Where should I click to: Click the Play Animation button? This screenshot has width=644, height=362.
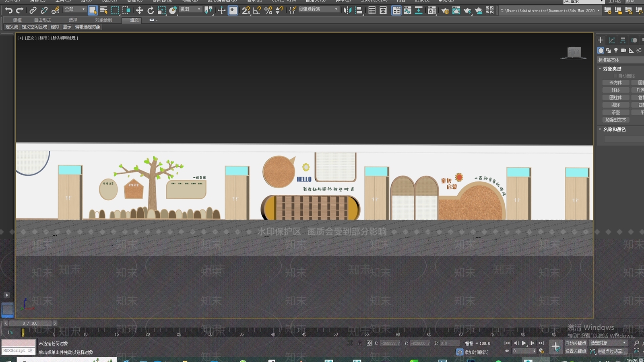[x=524, y=343]
